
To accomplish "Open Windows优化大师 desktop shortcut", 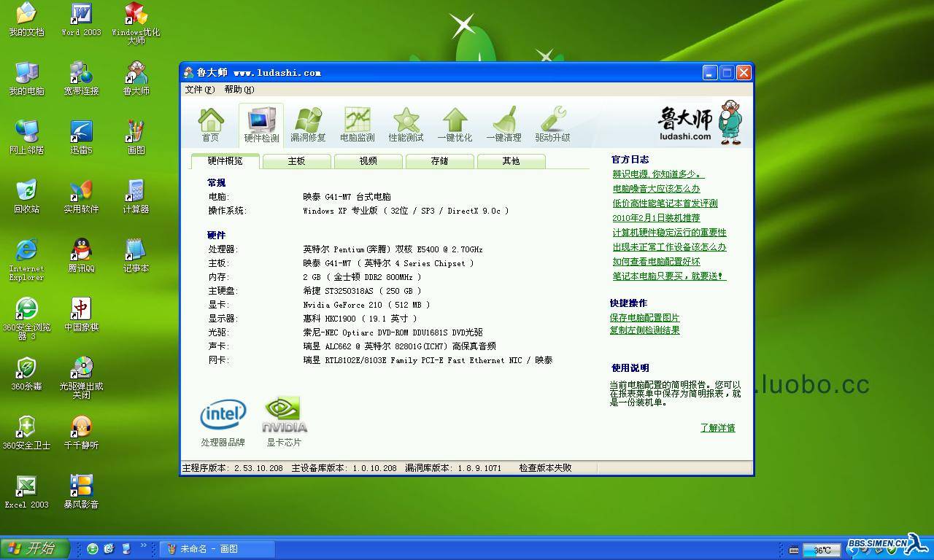I will (x=136, y=23).
